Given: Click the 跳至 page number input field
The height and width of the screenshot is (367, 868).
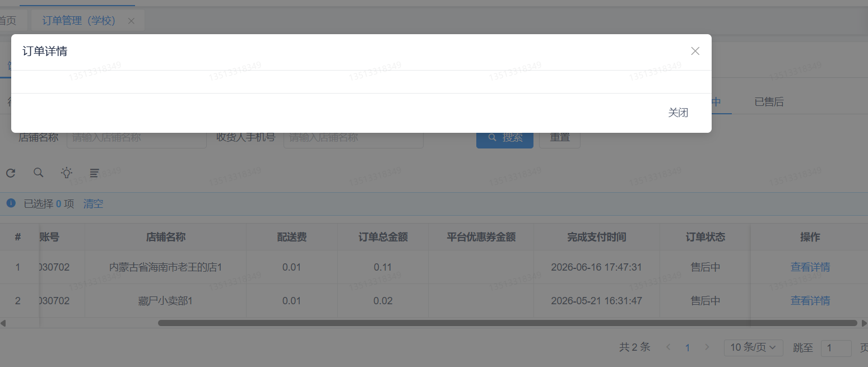Looking at the screenshot, I should pos(836,348).
